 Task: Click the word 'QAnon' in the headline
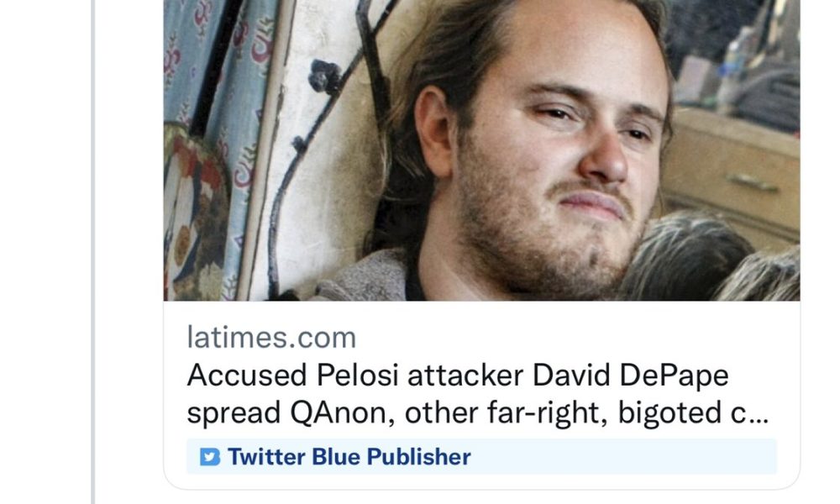(342, 413)
